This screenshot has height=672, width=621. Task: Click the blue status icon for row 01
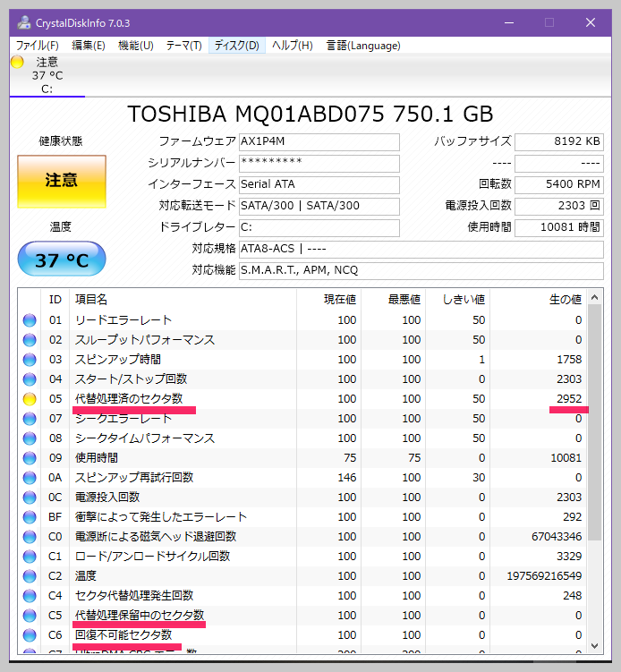point(30,320)
